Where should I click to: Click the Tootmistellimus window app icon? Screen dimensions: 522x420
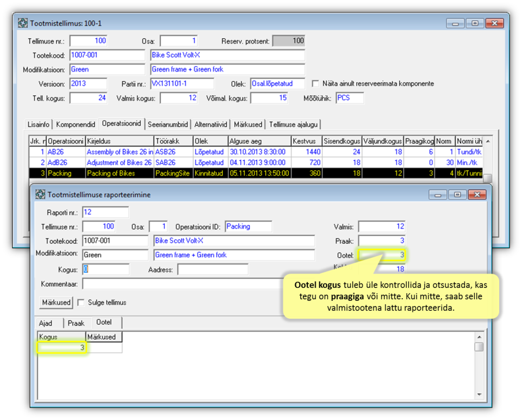point(23,23)
